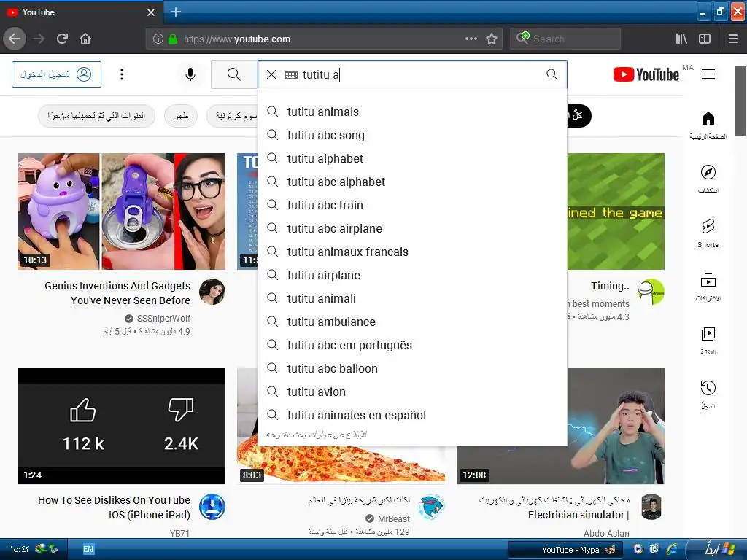Toggle the browser sidebar icon

(705, 39)
